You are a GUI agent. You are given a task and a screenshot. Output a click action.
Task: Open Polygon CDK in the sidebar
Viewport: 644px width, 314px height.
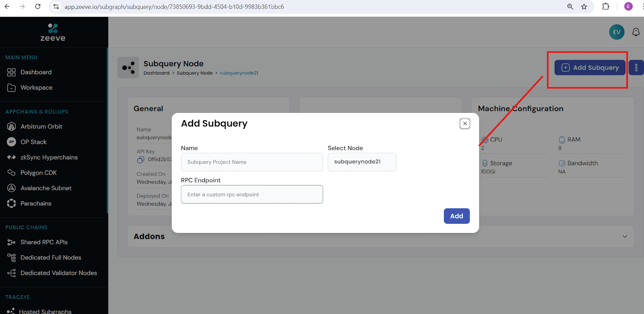(x=39, y=173)
